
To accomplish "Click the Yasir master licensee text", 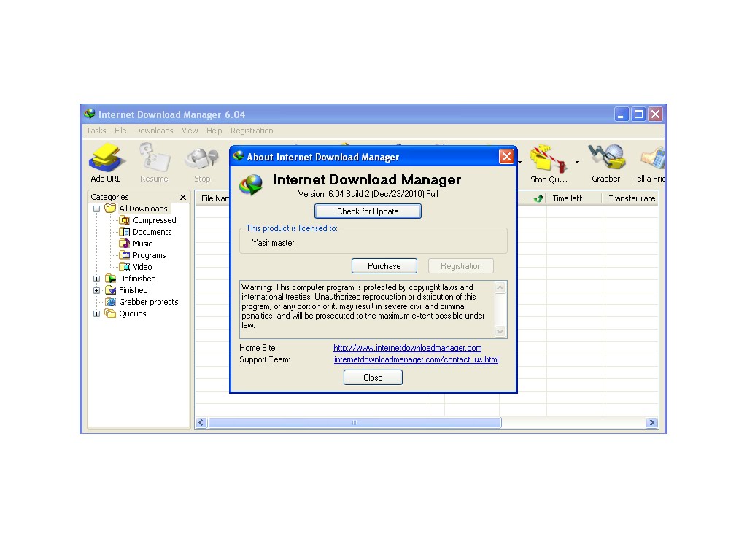I will 273,243.
